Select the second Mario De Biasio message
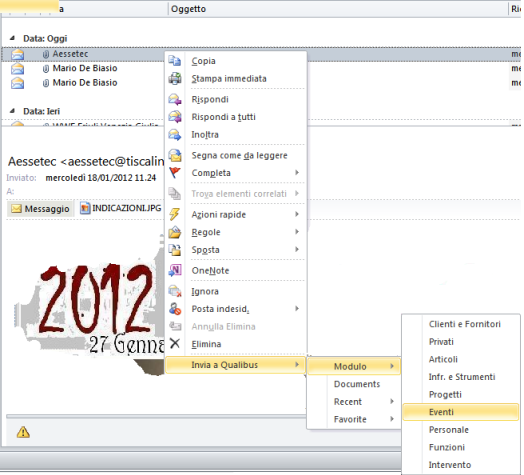This screenshot has width=524, height=475. (x=85, y=83)
